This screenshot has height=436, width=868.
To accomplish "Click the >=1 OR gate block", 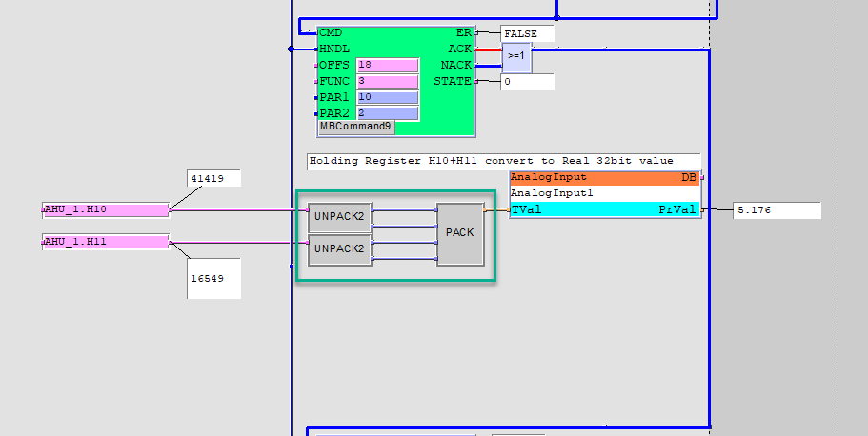I will click(x=516, y=57).
